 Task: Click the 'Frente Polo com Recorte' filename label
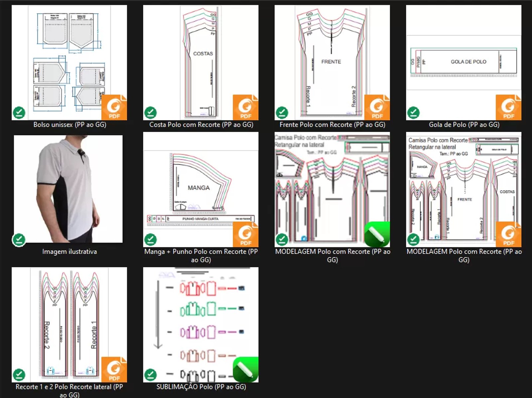pyautogui.click(x=332, y=125)
